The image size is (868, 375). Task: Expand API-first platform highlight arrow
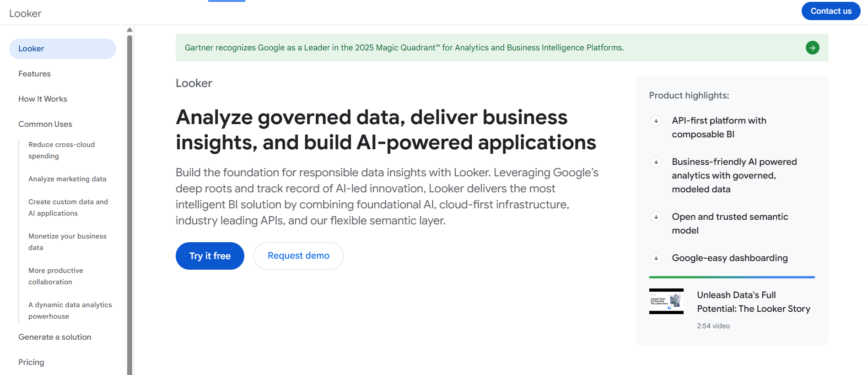point(656,121)
